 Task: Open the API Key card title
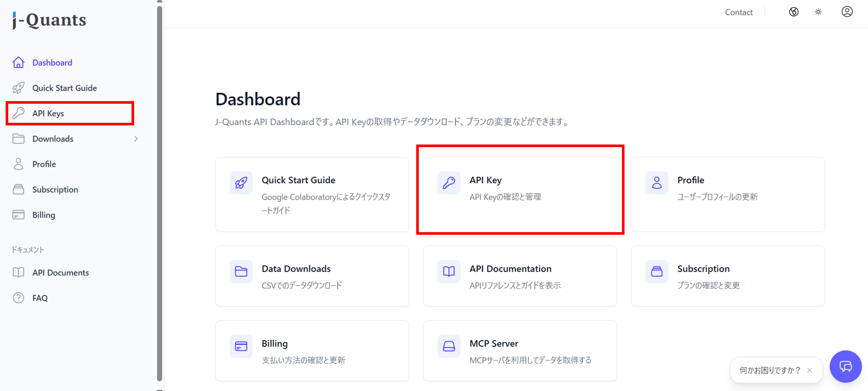486,180
